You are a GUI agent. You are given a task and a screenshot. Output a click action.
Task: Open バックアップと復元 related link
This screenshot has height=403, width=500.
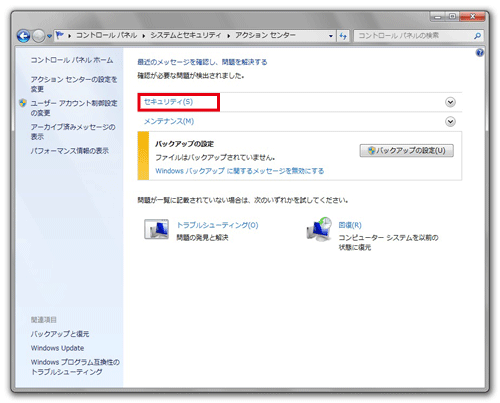pyautogui.click(x=60, y=334)
